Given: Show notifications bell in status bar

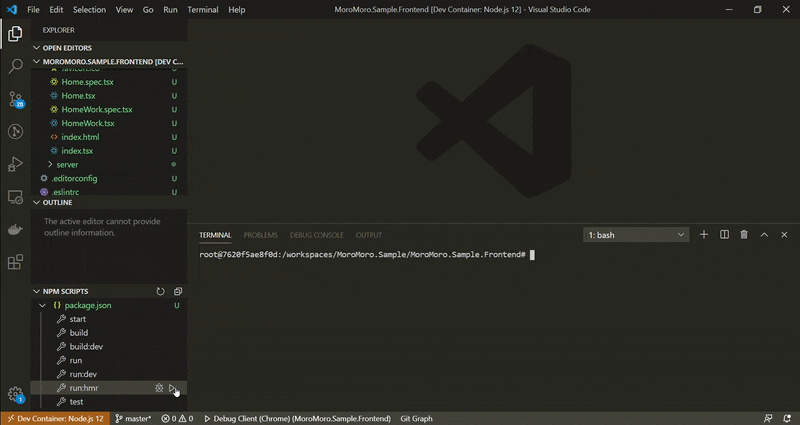Looking at the screenshot, I should 787,418.
